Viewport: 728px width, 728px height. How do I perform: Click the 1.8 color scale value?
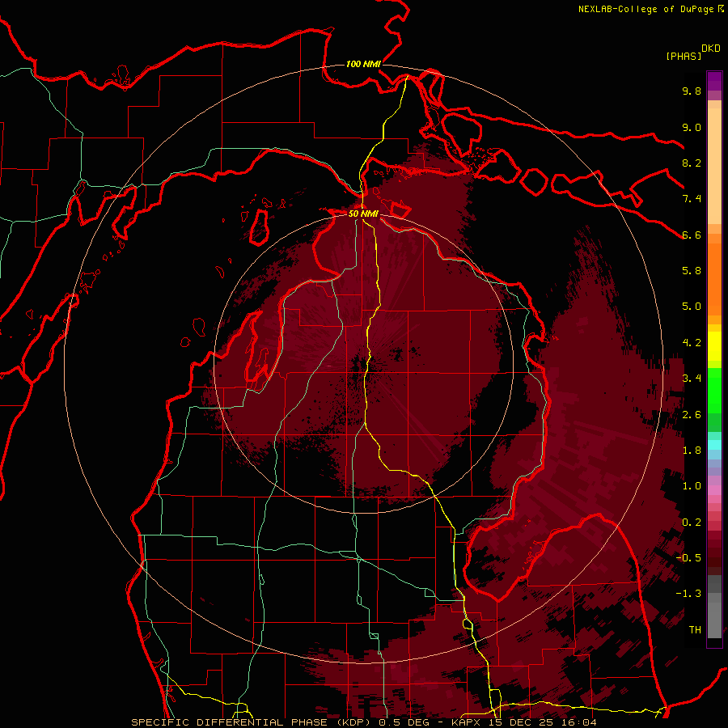click(692, 451)
